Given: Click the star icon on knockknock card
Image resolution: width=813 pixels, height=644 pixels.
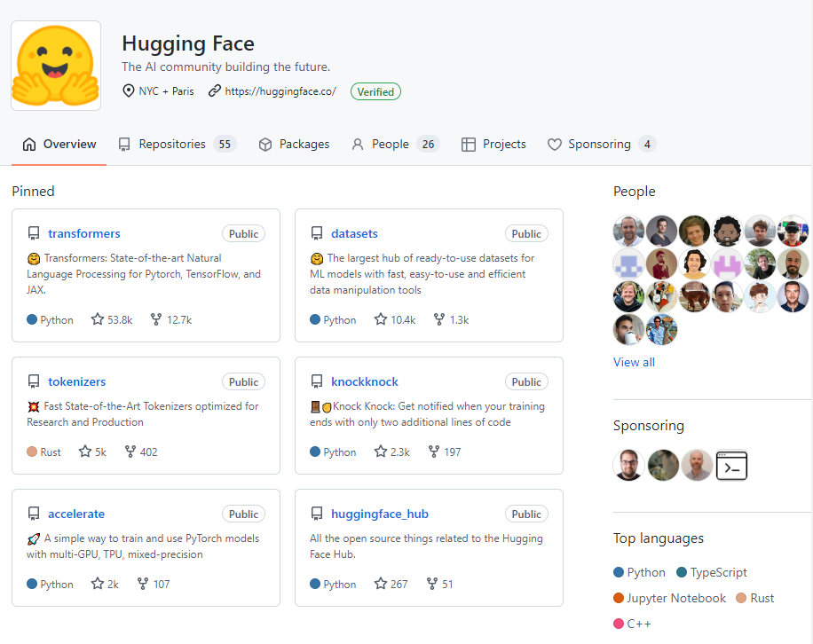Looking at the screenshot, I should click(x=381, y=452).
